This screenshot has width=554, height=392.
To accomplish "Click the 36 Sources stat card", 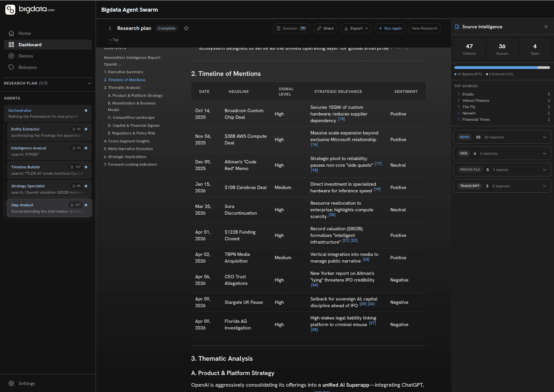I will (502, 49).
